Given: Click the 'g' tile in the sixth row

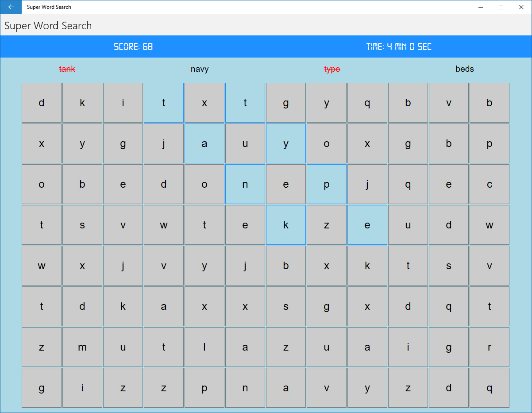Looking at the screenshot, I should (x=327, y=306).
